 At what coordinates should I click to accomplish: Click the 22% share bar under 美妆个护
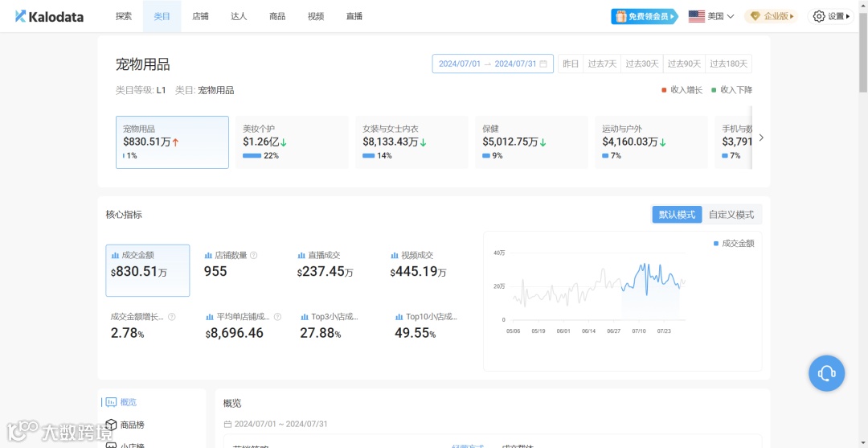[x=252, y=156]
